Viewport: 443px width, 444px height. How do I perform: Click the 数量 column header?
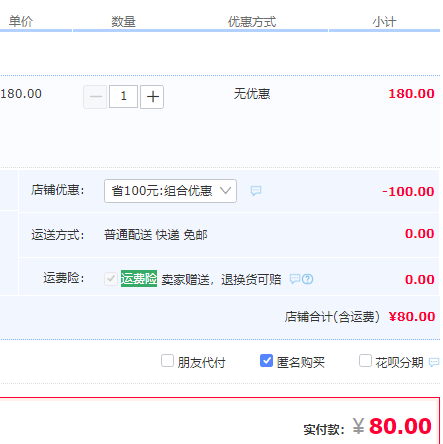tap(123, 22)
